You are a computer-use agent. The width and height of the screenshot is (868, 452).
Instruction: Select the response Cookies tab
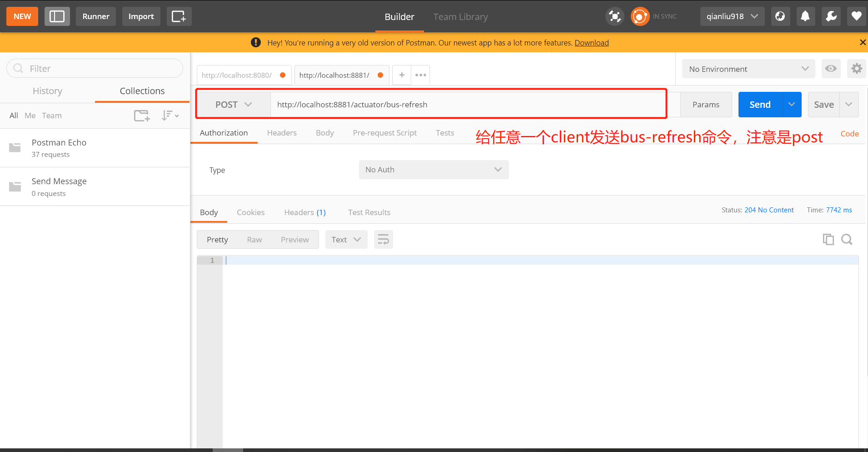[x=250, y=212]
